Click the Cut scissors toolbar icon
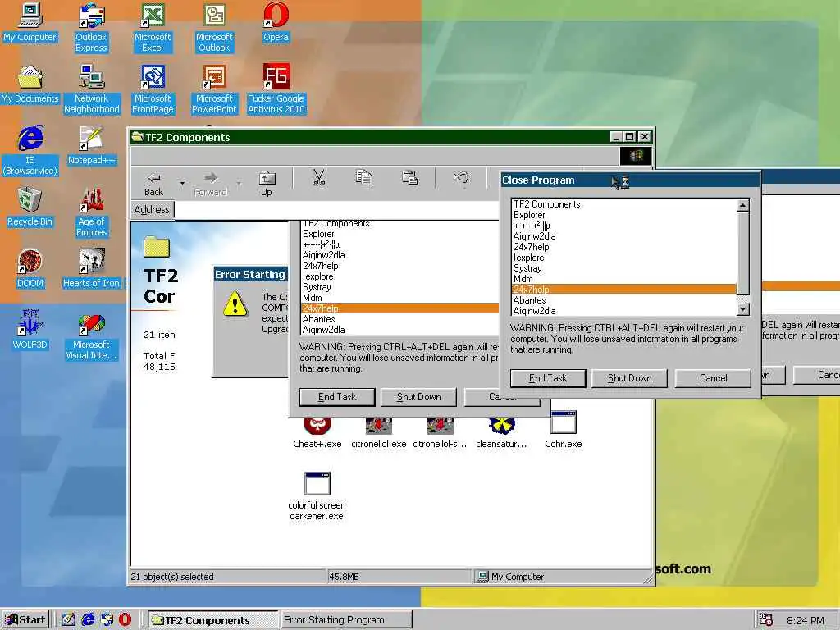The width and height of the screenshot is (840, 630). [319, 178]
